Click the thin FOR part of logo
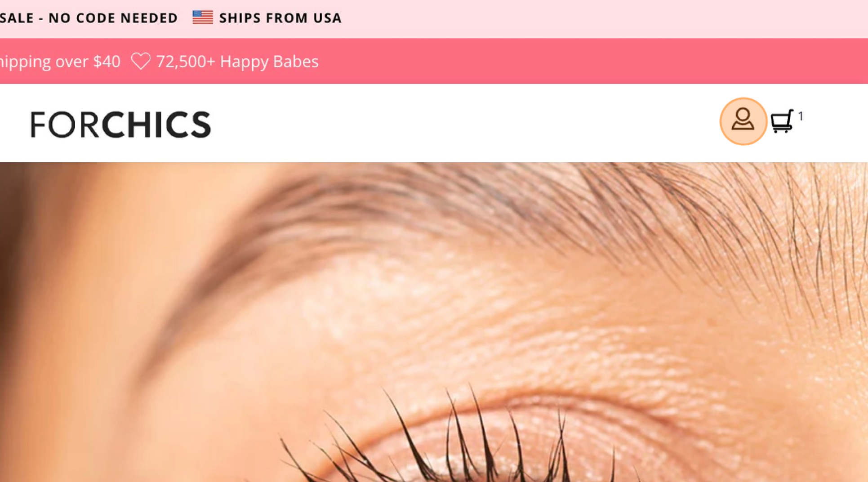This screenshot has width=868, height=482. [x=64, y=124]
